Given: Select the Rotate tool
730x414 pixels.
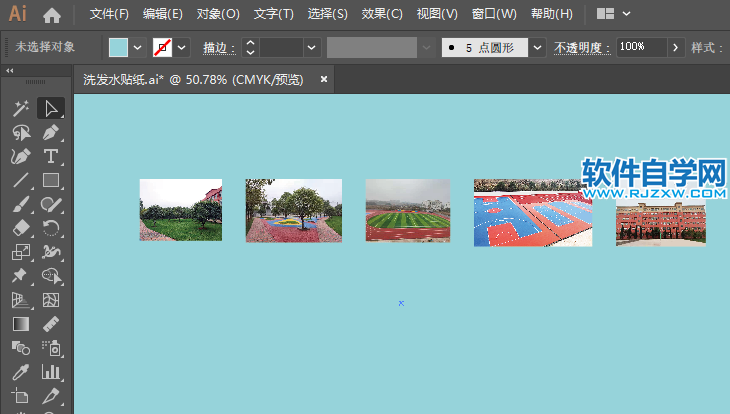Looking at the screenshot, I should (51, 228).
